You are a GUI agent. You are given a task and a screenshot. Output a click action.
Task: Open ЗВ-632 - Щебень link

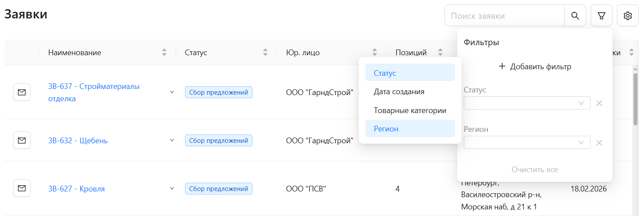[78, 141]
